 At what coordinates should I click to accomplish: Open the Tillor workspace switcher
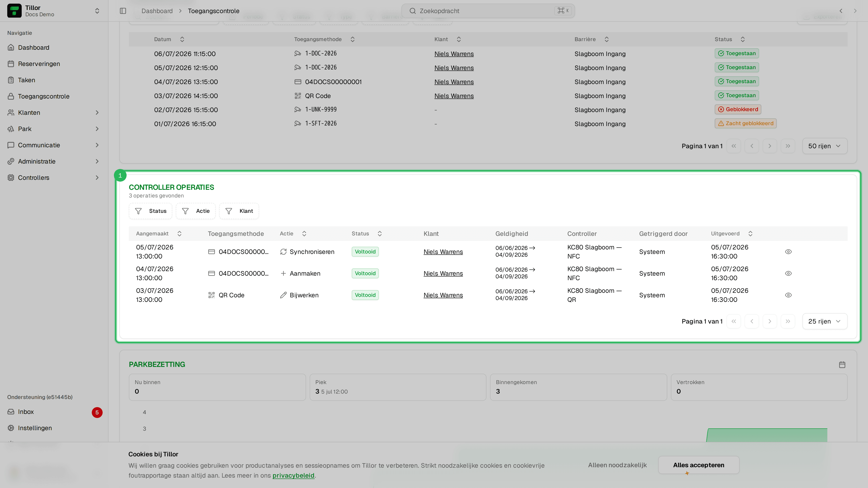coord(54,11)
